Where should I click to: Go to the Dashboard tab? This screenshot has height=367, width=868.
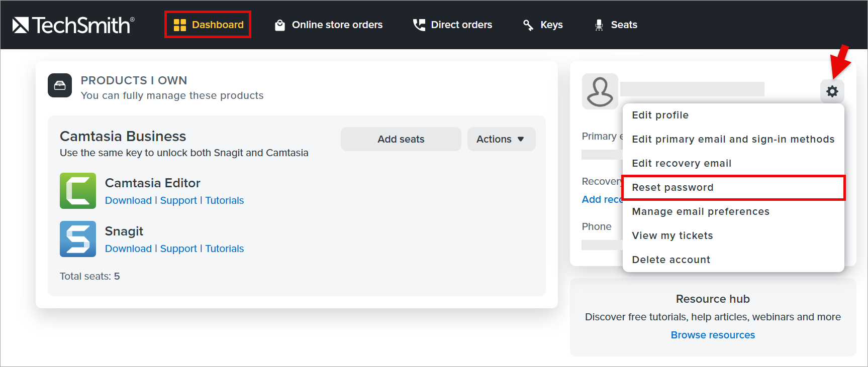tap(208, 25)
